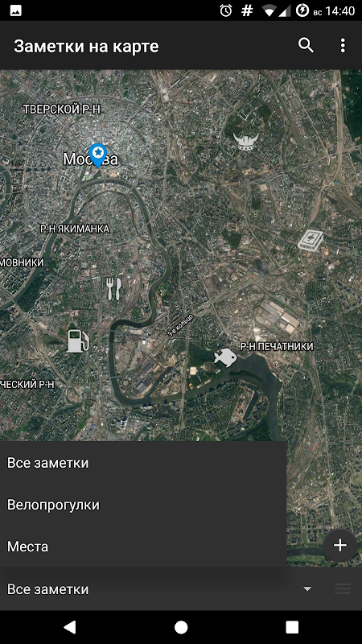The image size is (362, 644).
Task: Select the fish map marker
Action: click(x=225, y=357)
